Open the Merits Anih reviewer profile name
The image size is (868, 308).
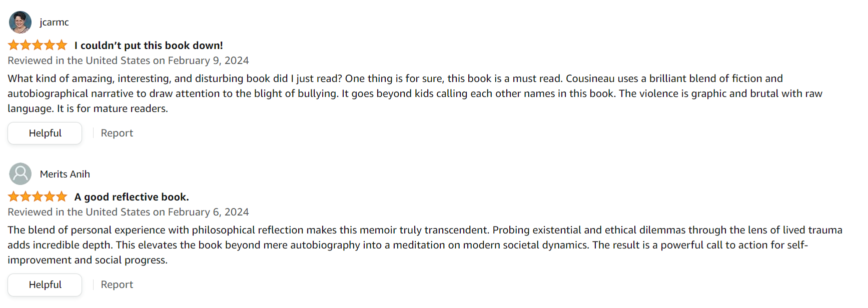pyautogui.click(x=65, y=174)
